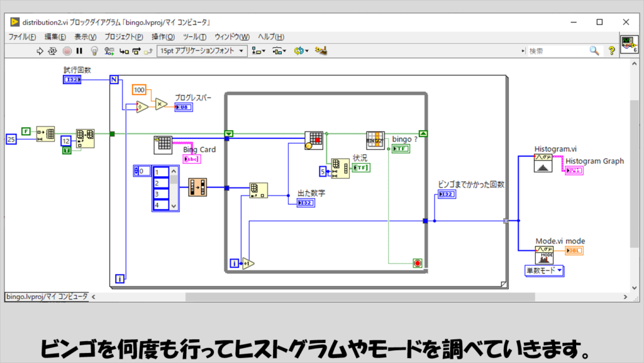Click the 検索 search field
This screenshot has height=363, width=644.
point(555,51)
